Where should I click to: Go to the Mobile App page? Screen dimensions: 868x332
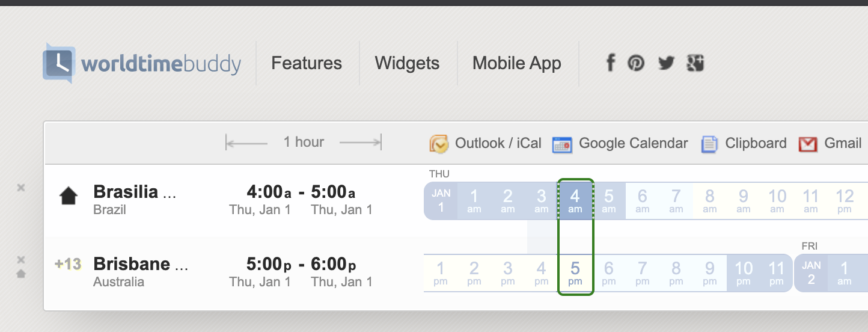click(x=517, y=63)
